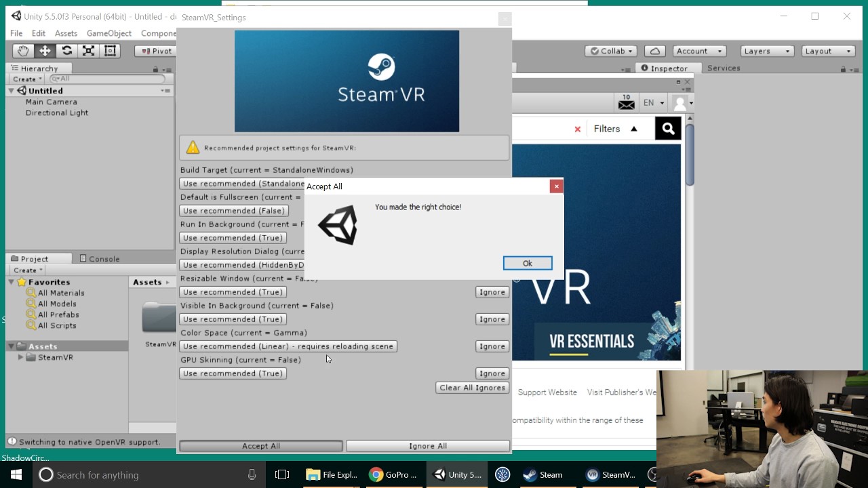Image resolution: width=868 pixels, height=488 pixels.
Task: Switch to the Inspector tab
Action: pos(665,68)
